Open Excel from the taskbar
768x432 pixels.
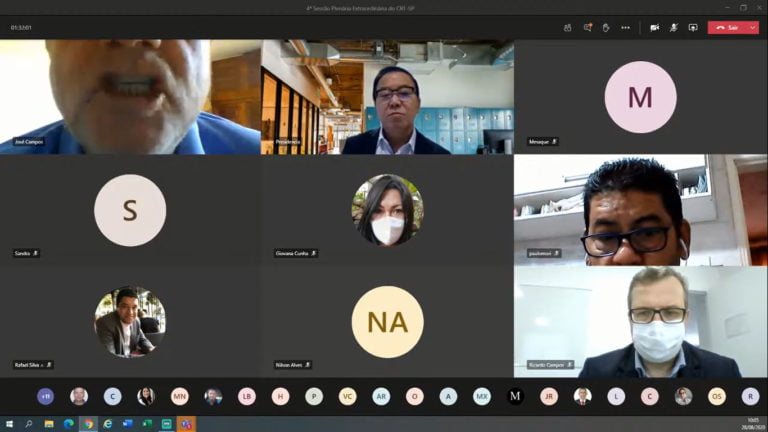[147, 424]
